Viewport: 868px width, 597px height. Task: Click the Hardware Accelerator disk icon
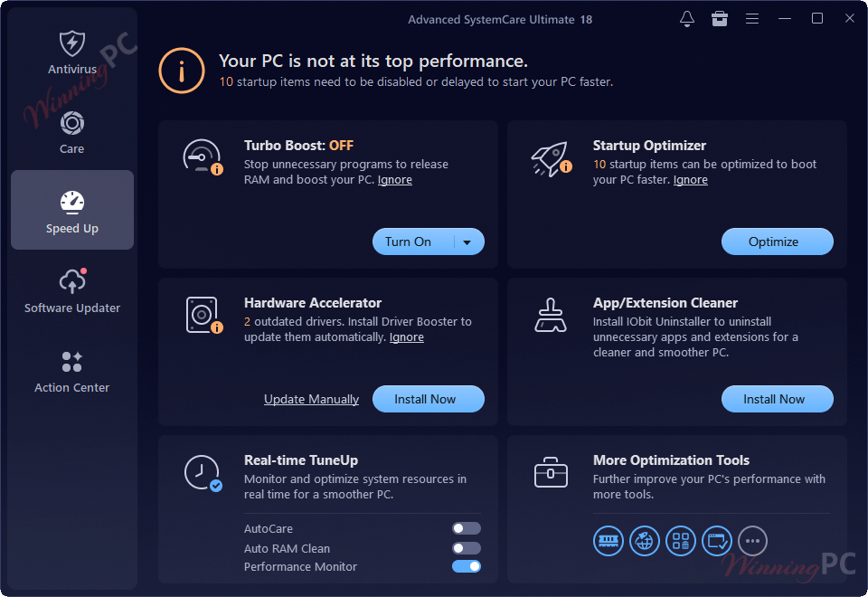point(203,315)
